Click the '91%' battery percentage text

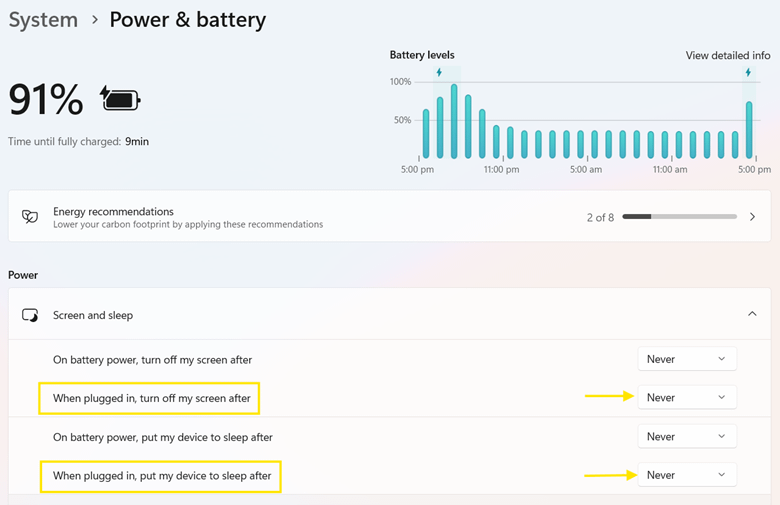click(46, 100)
